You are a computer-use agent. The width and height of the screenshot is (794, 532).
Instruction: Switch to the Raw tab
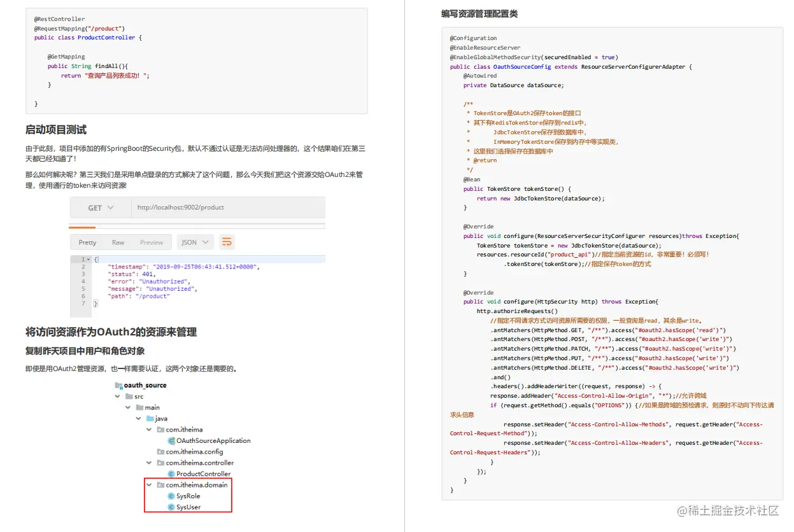tap(118, 242)
